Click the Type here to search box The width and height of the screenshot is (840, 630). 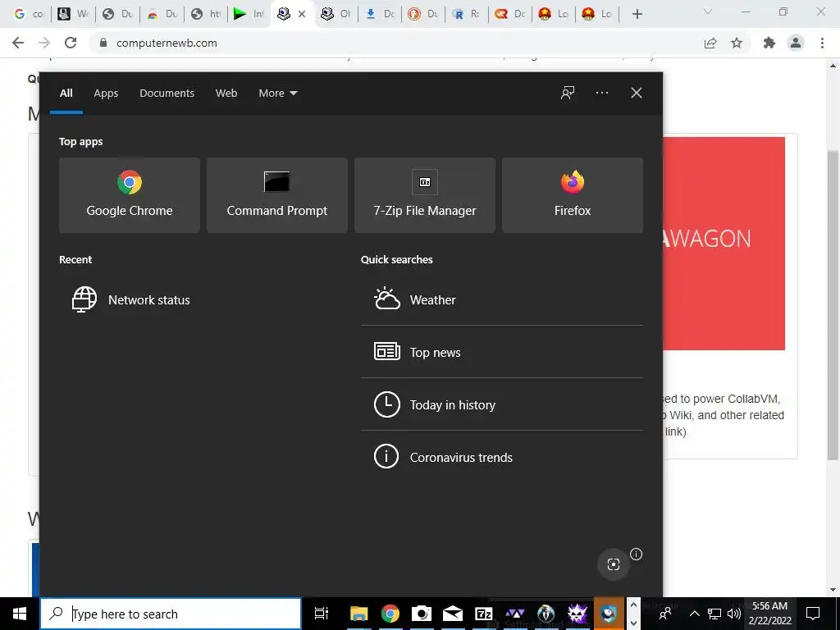click(x=171, y=614)
